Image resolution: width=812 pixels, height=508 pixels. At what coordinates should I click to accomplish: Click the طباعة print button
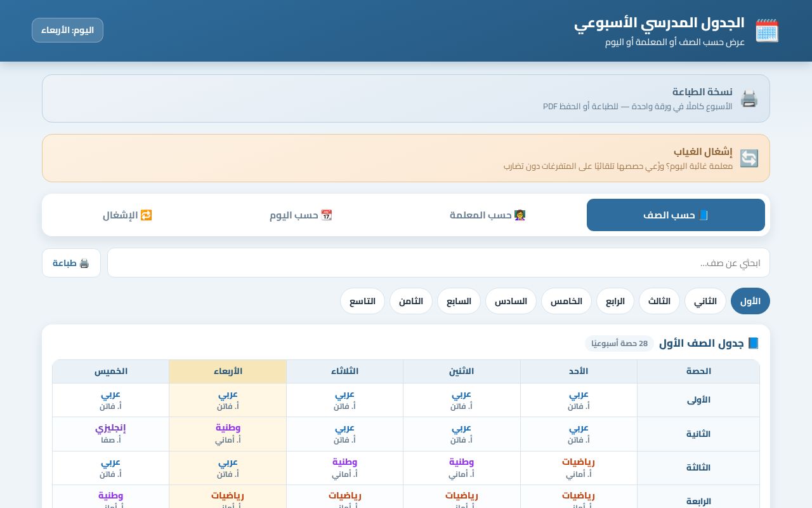pyautogui.click(x=71, y=263)
